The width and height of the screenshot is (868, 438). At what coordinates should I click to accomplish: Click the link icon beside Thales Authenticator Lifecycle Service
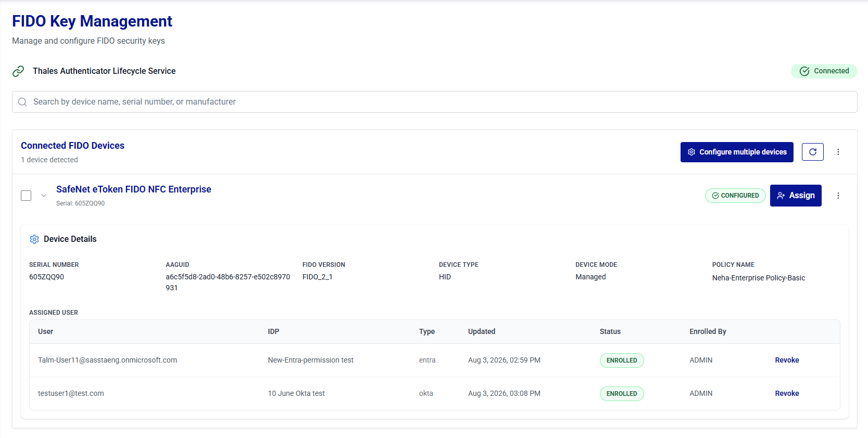(18, 71)
